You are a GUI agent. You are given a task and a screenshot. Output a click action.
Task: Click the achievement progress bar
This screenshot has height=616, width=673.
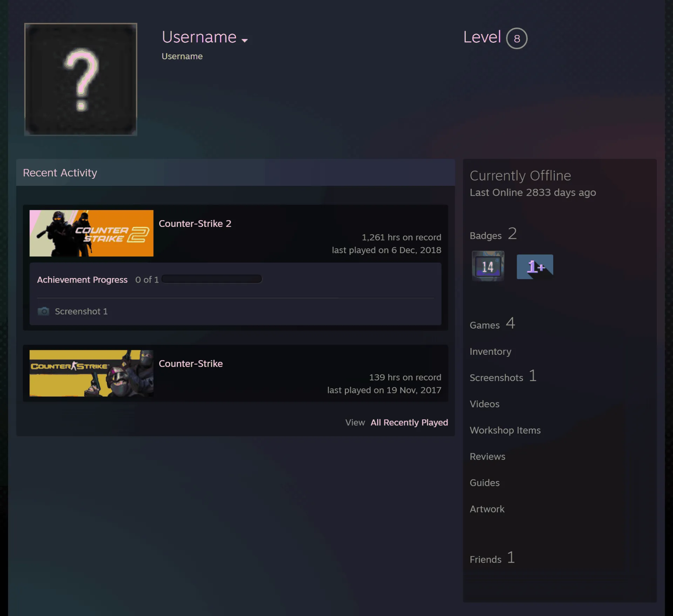click(212, 279)
